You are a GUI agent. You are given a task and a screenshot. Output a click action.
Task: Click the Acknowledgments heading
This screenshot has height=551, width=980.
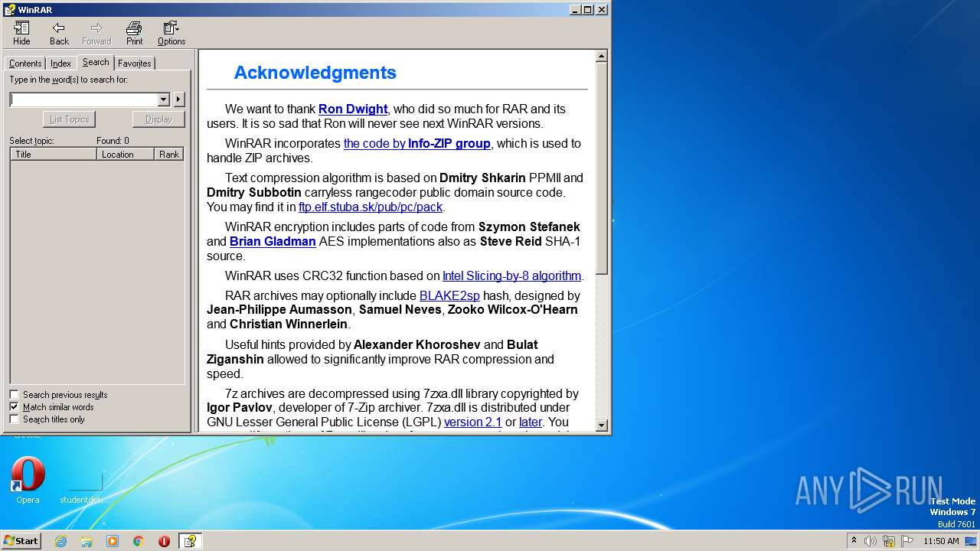(x=315, y=73)
